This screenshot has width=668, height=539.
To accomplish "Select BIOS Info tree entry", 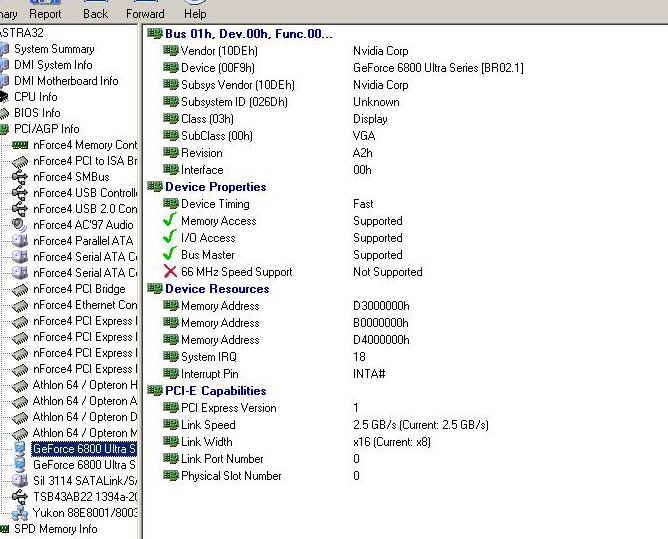I will pos(37,113).
